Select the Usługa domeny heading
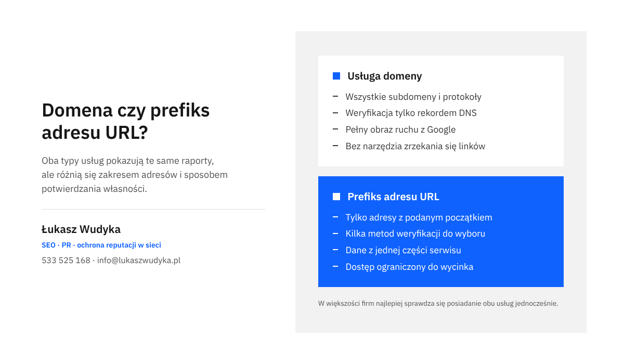The height and width of the screenshot is (364, 624). click(x=385, y=76)
